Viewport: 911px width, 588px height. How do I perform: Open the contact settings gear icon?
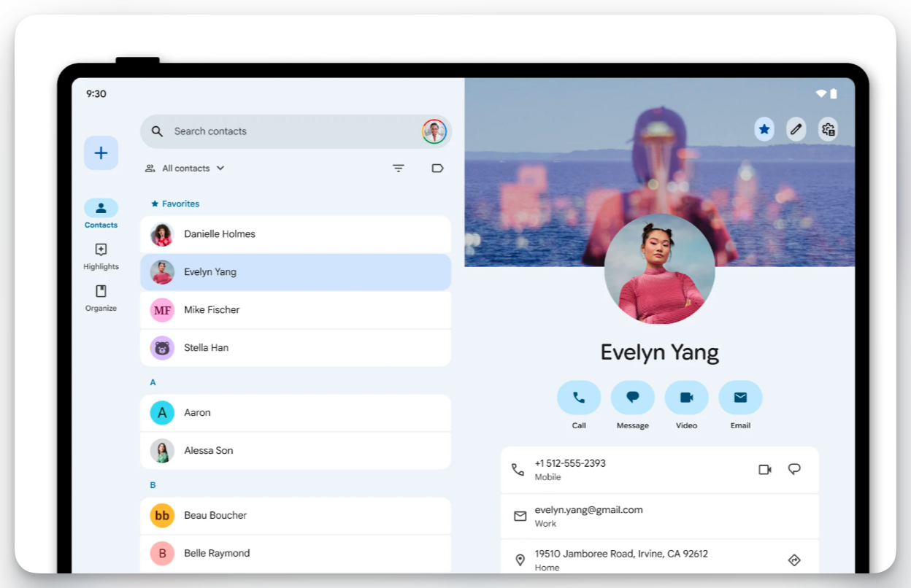828,129
